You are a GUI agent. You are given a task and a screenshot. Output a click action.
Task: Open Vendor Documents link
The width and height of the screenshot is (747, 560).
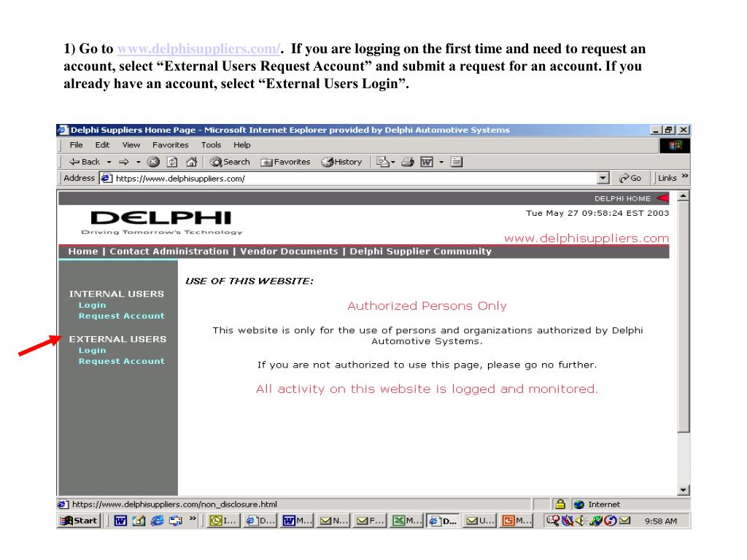pos(289,252)
